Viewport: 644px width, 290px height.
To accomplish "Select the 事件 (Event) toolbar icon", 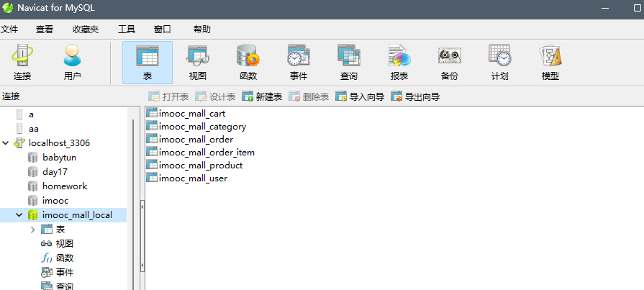I will click(x=298, y=63).
